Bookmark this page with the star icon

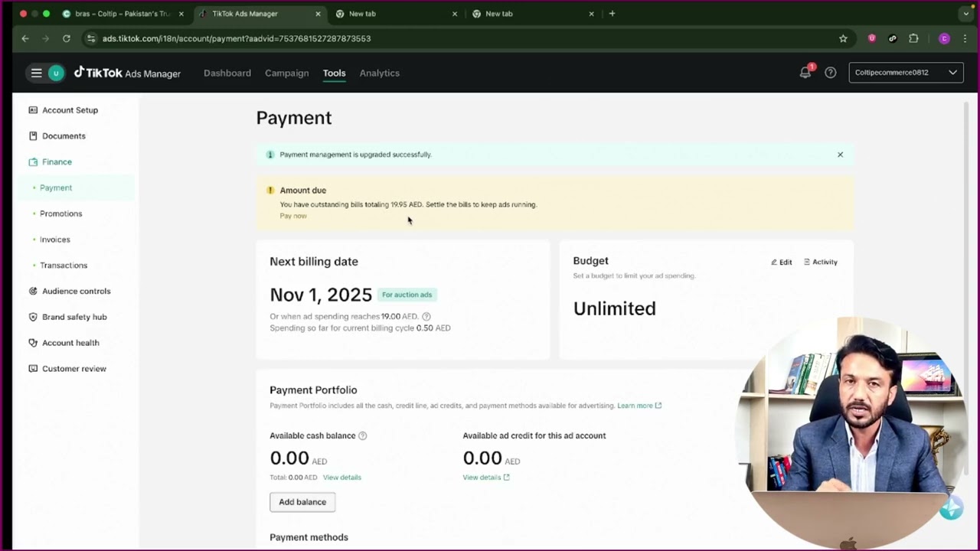(x=843, y=38)
